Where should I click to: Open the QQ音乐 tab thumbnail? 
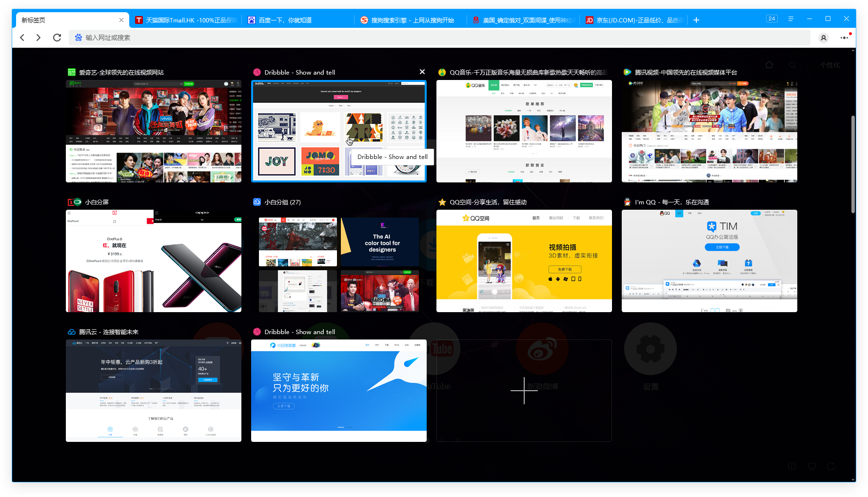coord(524,131)
